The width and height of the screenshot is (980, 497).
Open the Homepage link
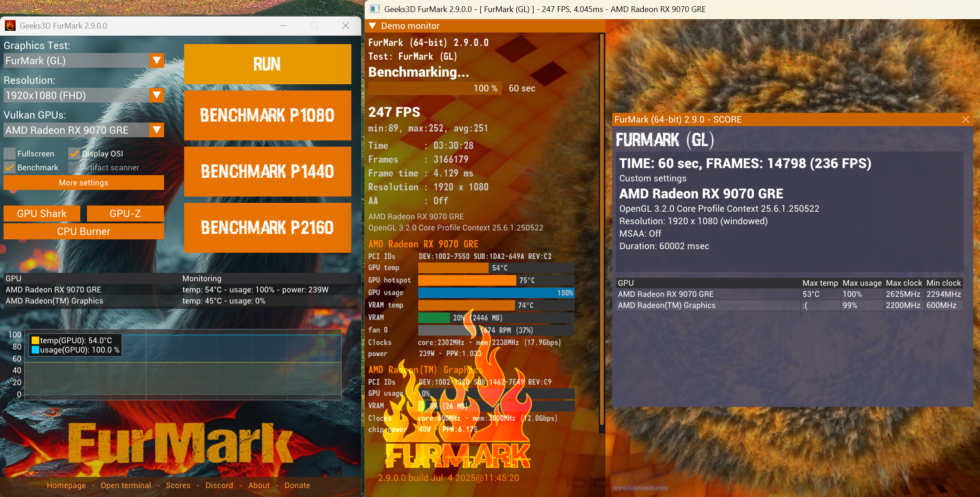click(66, 485)
